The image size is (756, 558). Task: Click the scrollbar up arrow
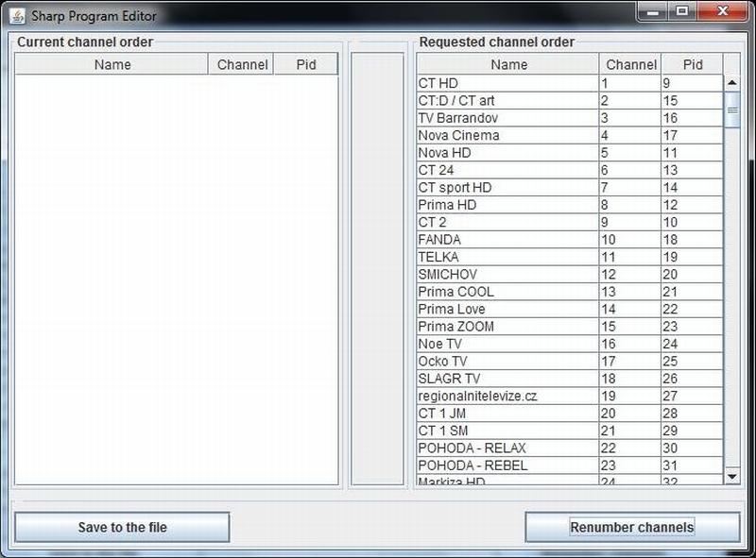(x=730, y=83)
